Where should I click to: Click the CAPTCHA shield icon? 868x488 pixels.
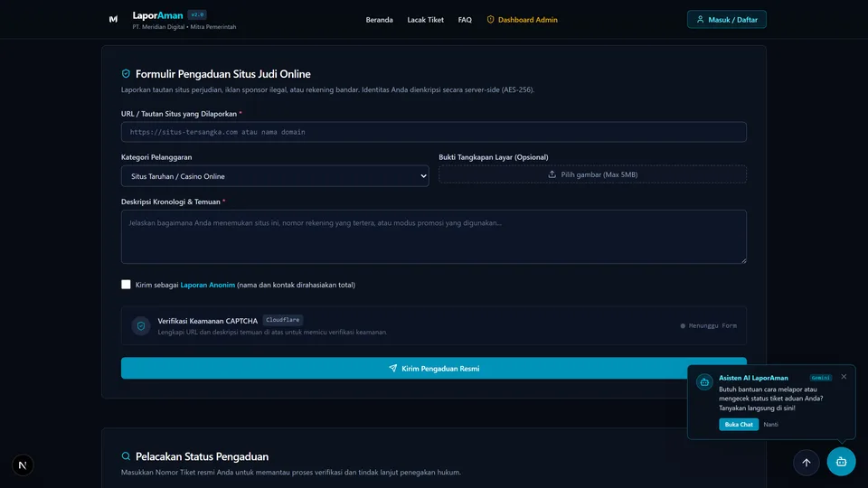141,326
